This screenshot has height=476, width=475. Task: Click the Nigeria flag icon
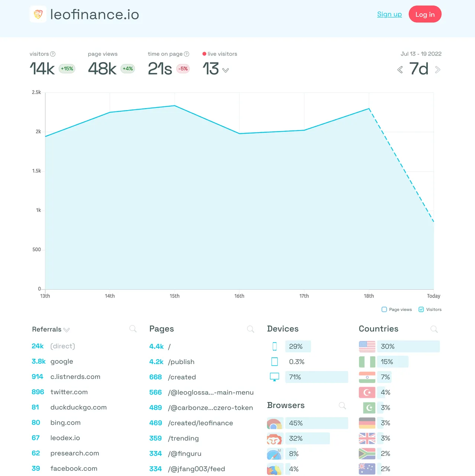pyautogui.click(x=367, y=361)
